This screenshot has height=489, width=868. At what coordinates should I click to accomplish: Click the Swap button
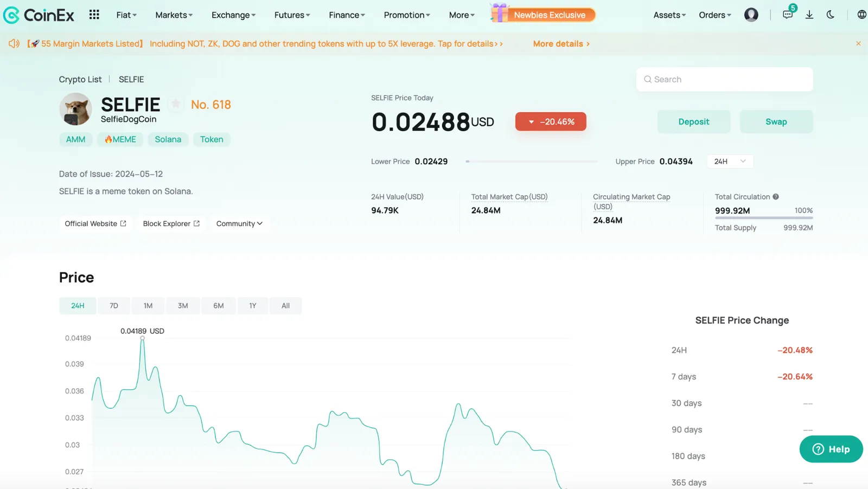tap(776, 122)
